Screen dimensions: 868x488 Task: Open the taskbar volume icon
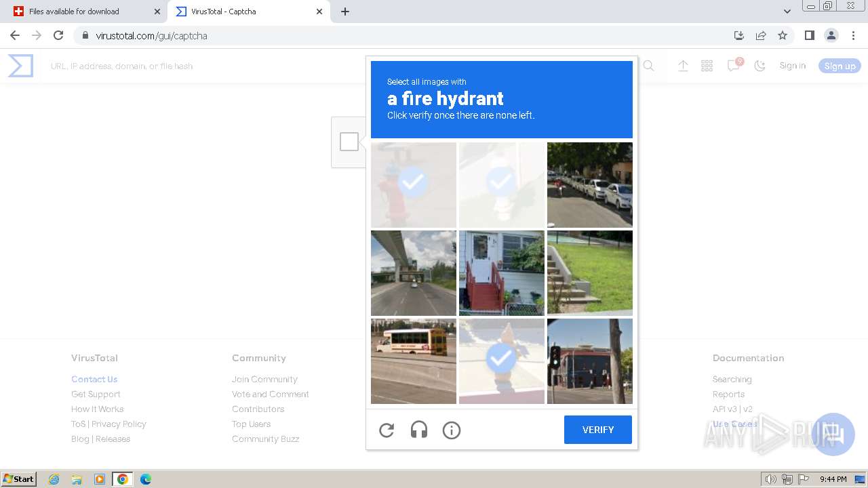[770, 479]
